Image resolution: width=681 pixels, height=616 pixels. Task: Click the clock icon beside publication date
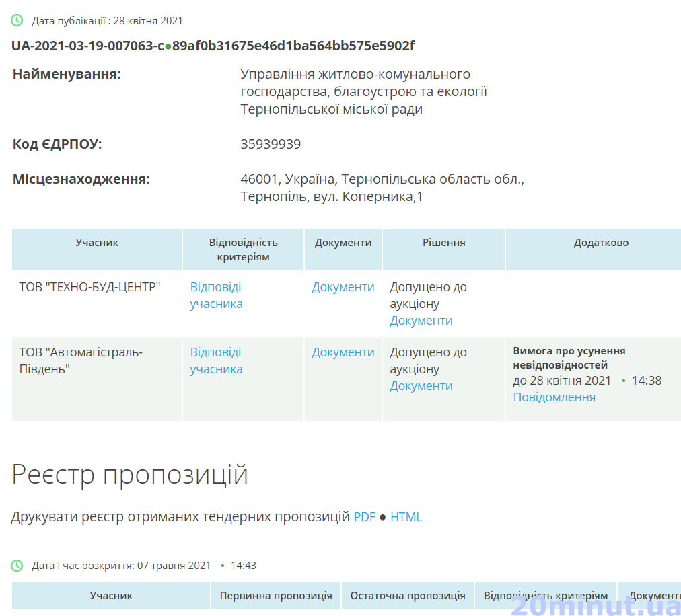coord(17,21)
